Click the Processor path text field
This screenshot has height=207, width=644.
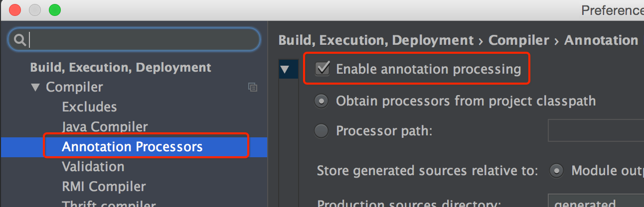596,131
